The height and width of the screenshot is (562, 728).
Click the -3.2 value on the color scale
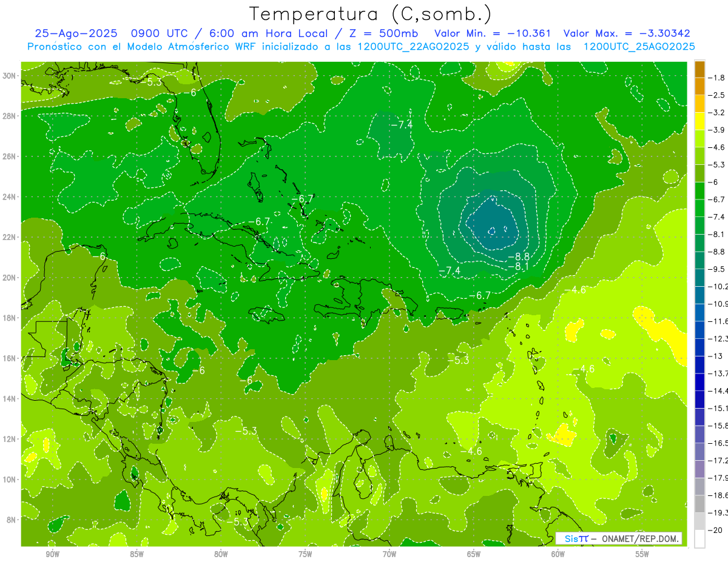tap(716, 113)
